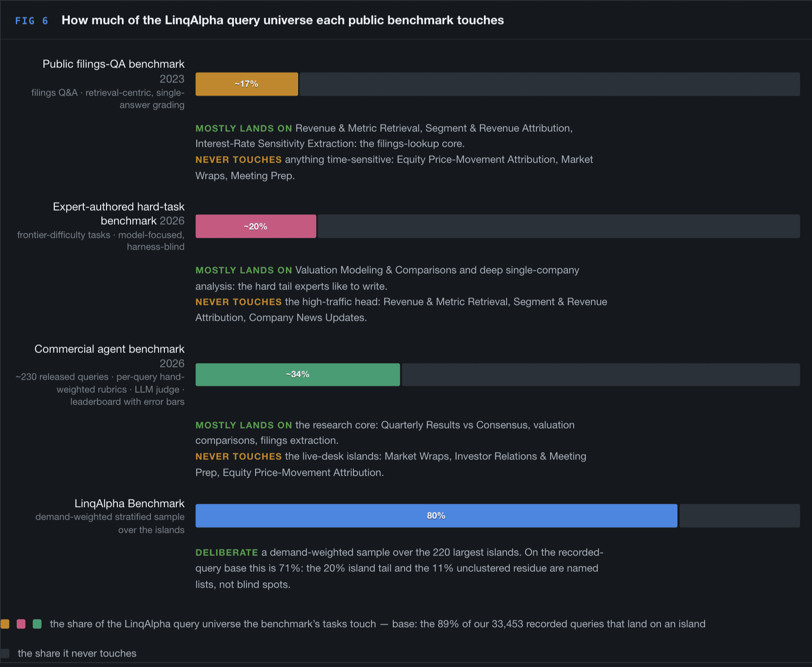Select the Public filings-QA benchmark label
This screenshot has width=812, height=667.
(x=113, y=64)
